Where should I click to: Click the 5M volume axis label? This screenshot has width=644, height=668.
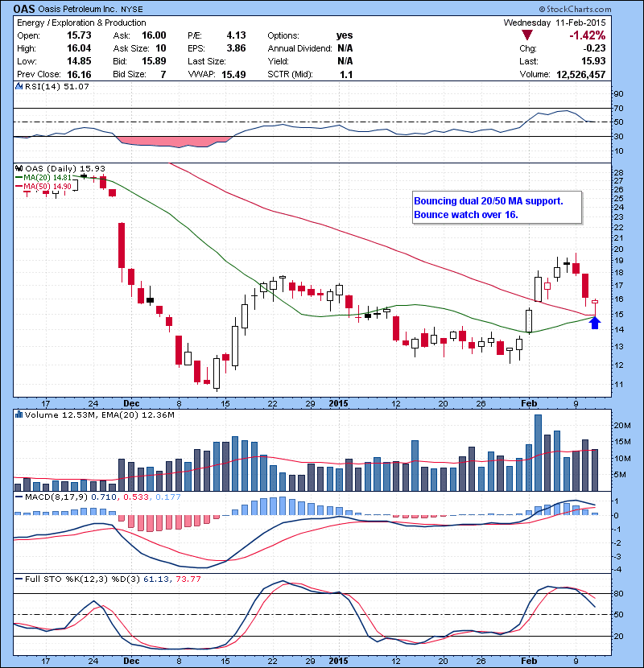pos(619,475)
